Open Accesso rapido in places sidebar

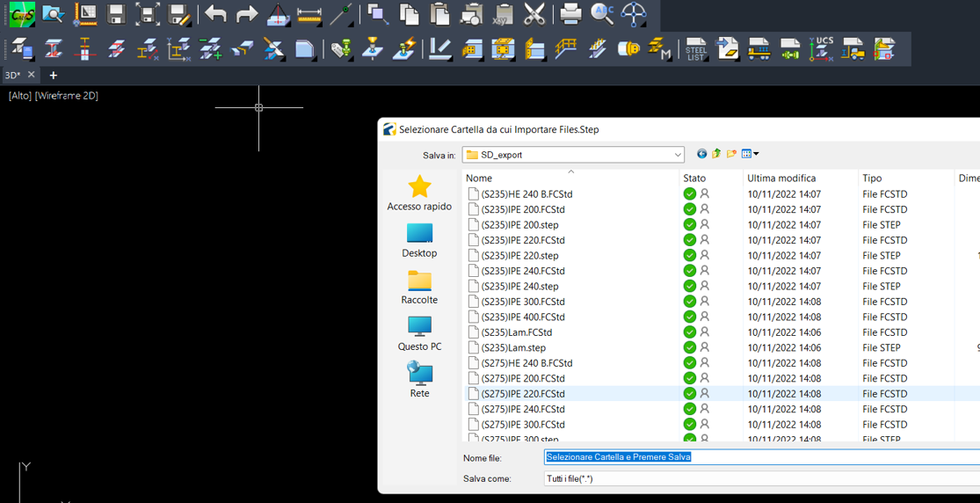pos(419,193)
